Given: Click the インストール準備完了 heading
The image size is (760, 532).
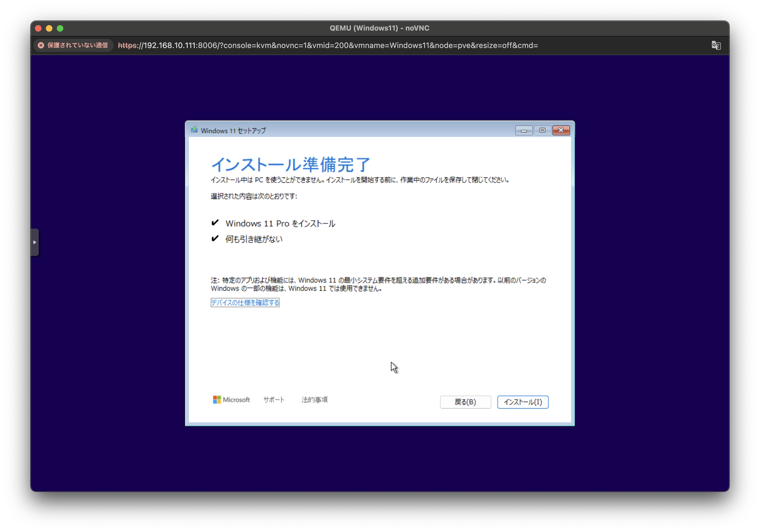Looking at the screenshot, I should [x=290, y=165].
